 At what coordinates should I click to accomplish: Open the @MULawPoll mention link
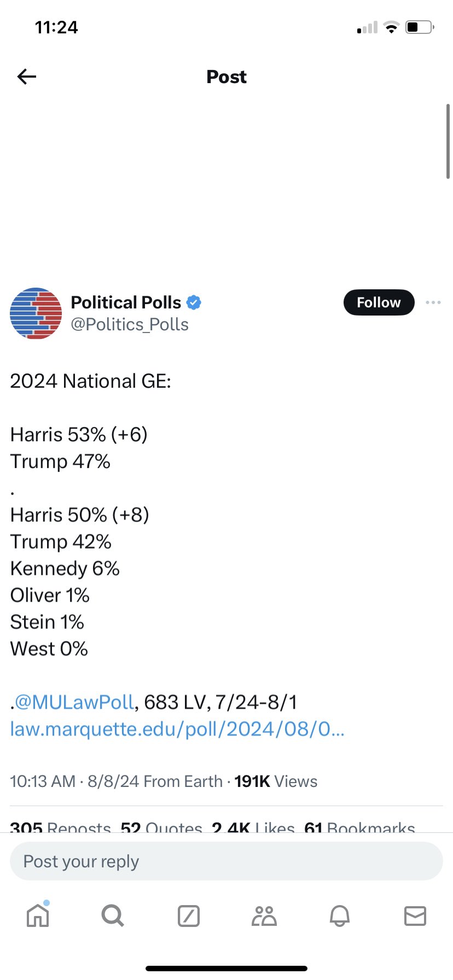[74, 702]
